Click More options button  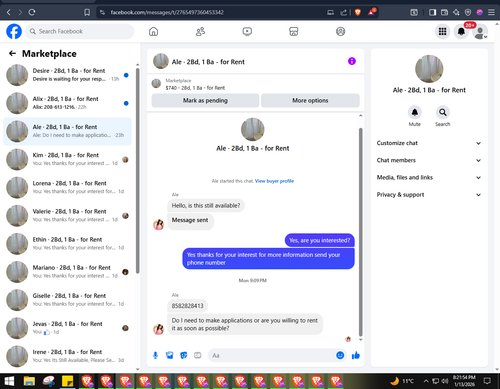310,100
